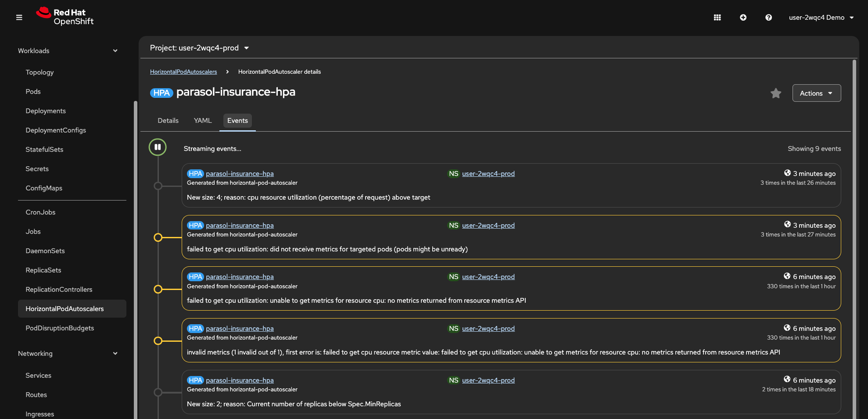
Task: Click the NS badge in the first event
Action: coord(453,174)
